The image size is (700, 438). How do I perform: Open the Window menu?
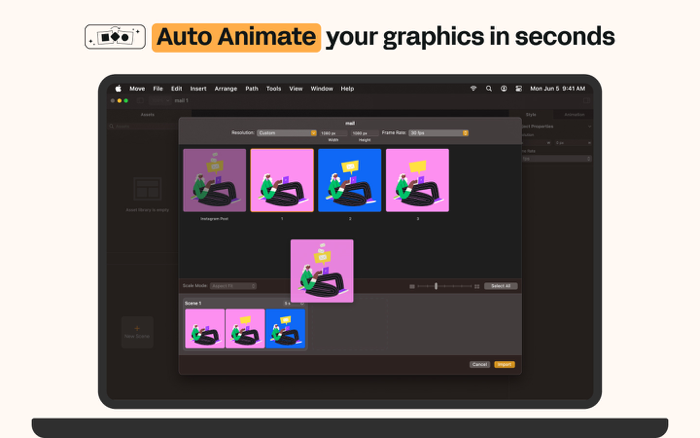pyautogui.click(x=322, y=88)
